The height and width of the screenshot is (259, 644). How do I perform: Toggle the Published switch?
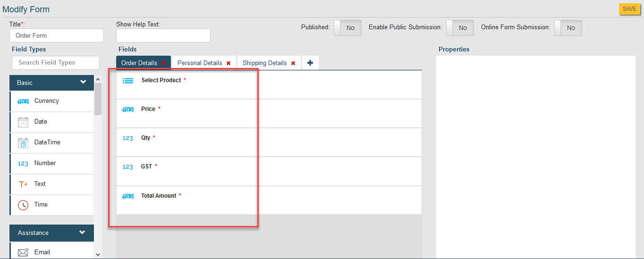point(347,28)
